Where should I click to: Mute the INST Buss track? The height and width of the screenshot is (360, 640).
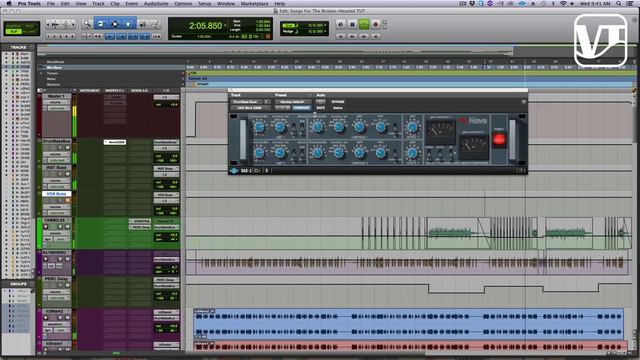tap(67, 174)
